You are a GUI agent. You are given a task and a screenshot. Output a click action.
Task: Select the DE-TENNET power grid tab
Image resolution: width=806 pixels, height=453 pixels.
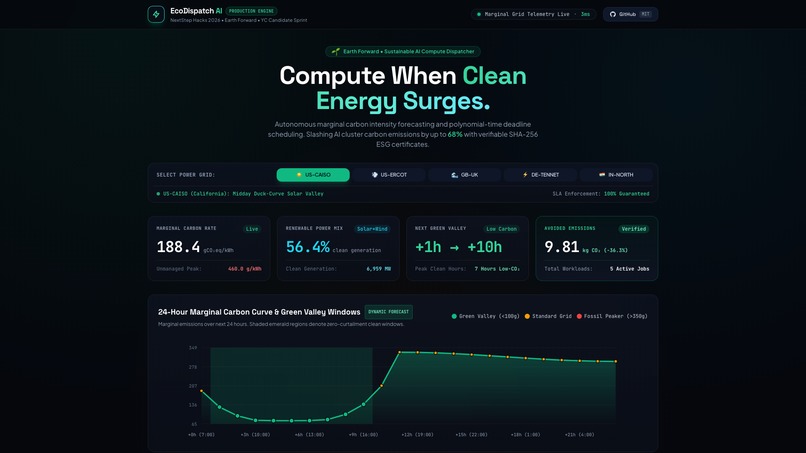[540, 175]
